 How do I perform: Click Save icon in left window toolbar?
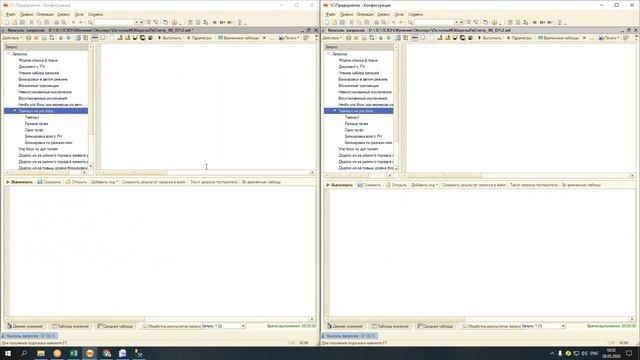[22, 22]
